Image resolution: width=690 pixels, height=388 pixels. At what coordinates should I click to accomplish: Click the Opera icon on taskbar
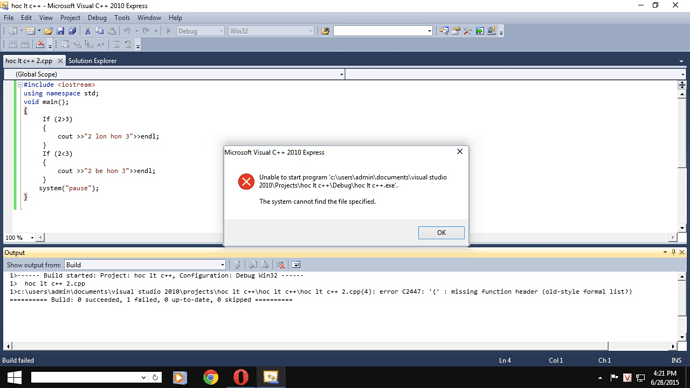tap(240, 377)
